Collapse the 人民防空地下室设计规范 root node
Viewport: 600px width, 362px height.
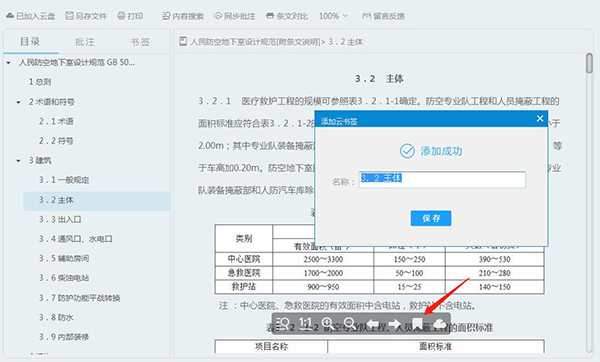click(x=8, y=62)
